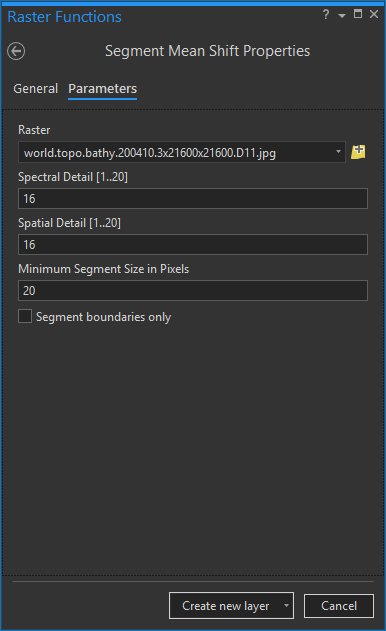
Task: Click the Spectral Detail input field
Action: pyautogui.click(x=193, y=198)
